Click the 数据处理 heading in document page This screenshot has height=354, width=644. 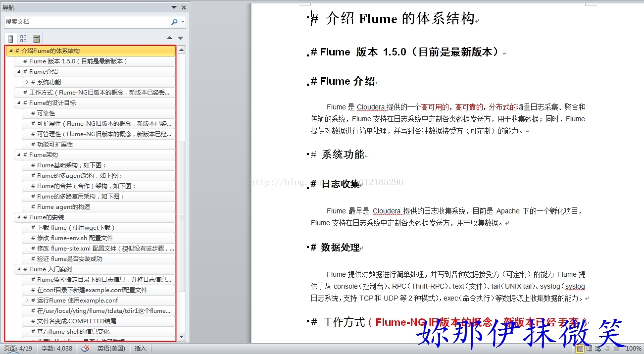[341, 248]
